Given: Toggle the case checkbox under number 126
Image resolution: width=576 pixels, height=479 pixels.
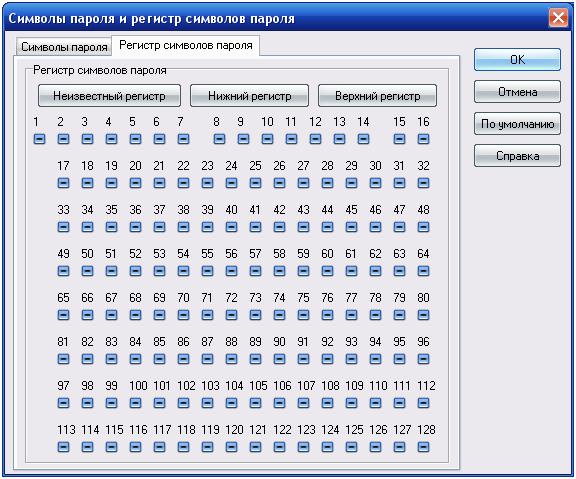Looking at the screenshot, I should click(x=375, y=447).
